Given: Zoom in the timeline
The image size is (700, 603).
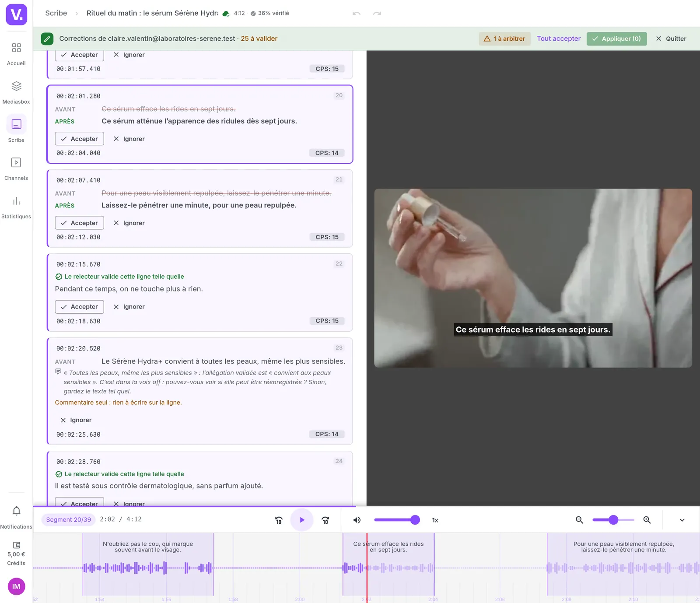Looking at the screenshot, I should (x=647, y=520).
